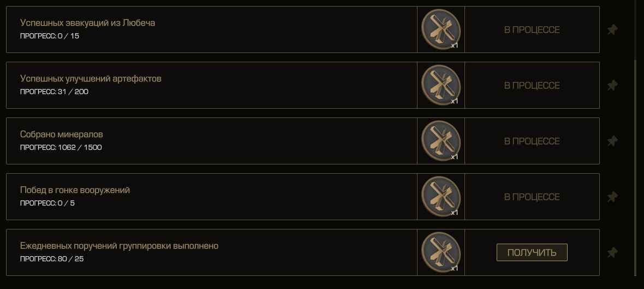
Task: Select В ПРОЦЕССЕ status for arms race
Action: point(532,197)
